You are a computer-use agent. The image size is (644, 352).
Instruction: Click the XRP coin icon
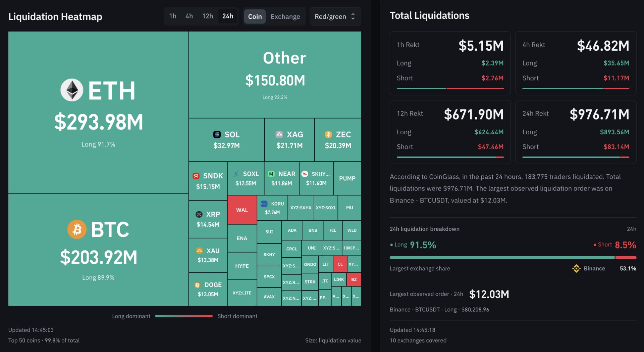tap(199, 214)
